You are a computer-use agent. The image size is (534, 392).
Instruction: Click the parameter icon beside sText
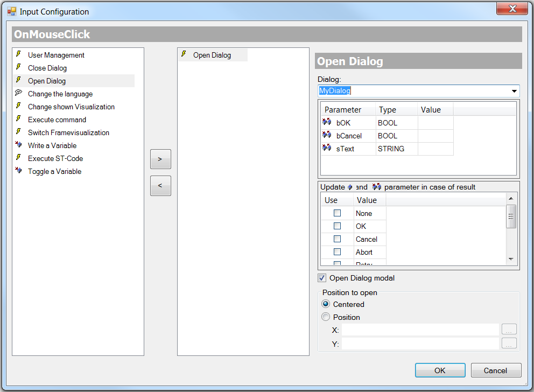click(327, 148)
